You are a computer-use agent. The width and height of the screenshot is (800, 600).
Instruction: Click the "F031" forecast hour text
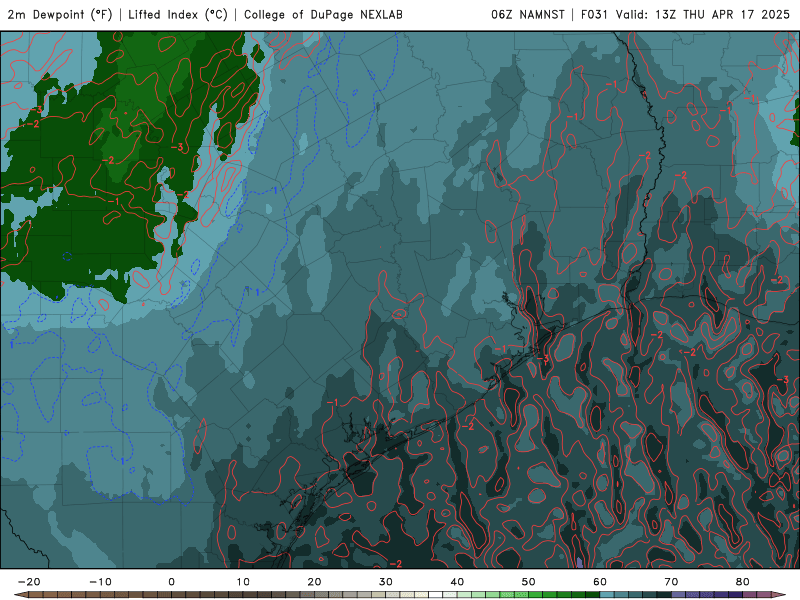[x=594, y=15]
